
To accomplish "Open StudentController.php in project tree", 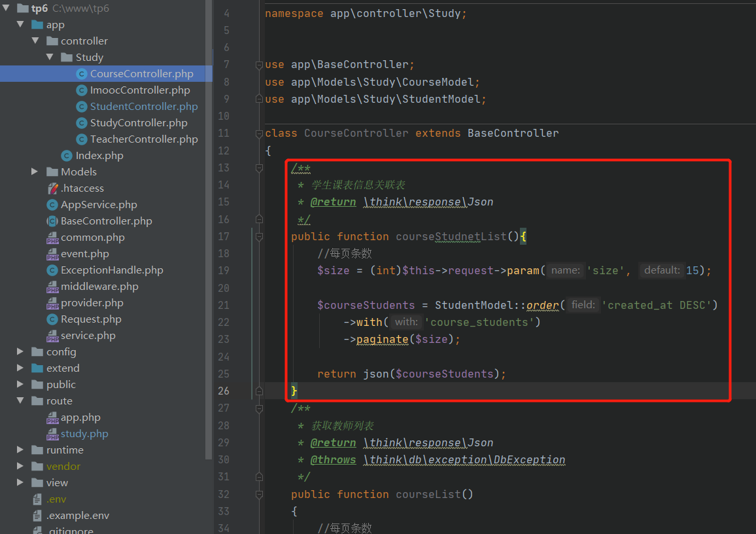I will pos(143,107).
